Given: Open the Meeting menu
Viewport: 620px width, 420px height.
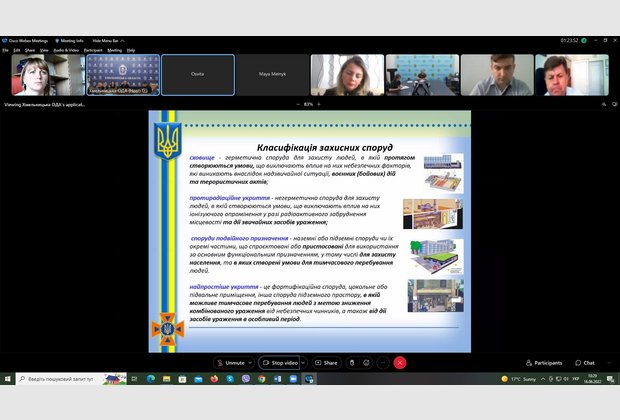Looking at the screenshot, I should pos(115,50).
